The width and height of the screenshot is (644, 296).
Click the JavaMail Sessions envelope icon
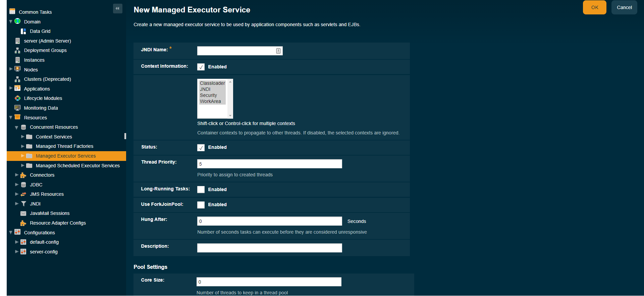(23, 214)
